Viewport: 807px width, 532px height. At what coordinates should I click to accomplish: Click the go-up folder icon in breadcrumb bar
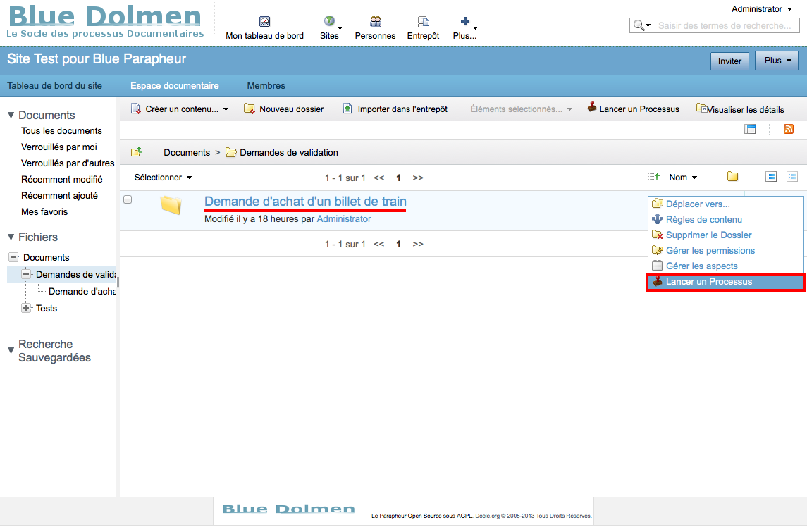pyautogui.click(x=137, y=152)
